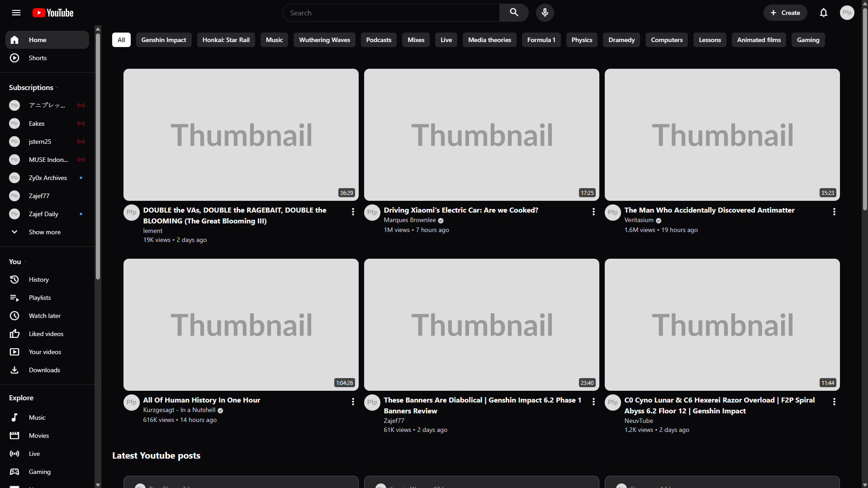Open Liked videos
The height and width of the screenshot is (488, 868).
click(x=47, y=334)
